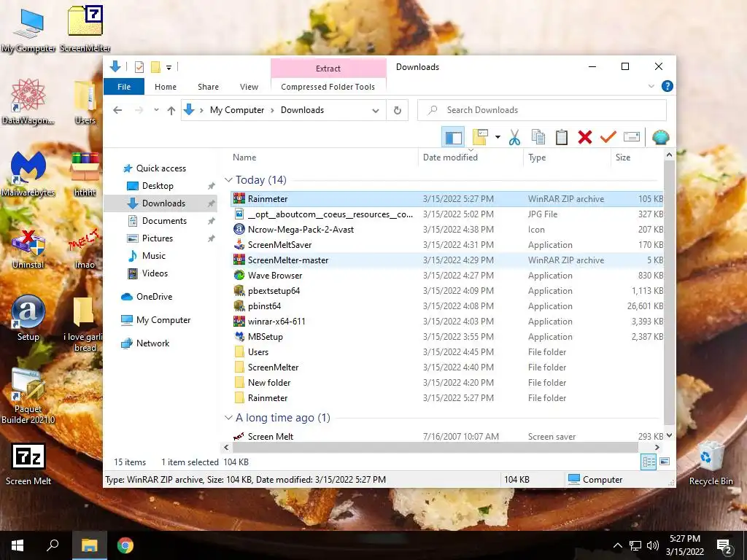Click the Search Downloads field
The image size is (747, 560).
point(542,110)
